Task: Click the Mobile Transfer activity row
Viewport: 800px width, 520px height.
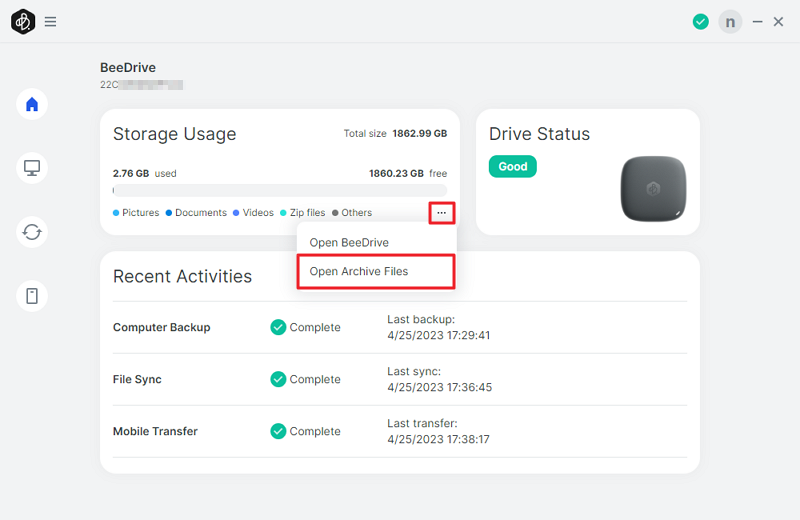Action: (399, 431)
